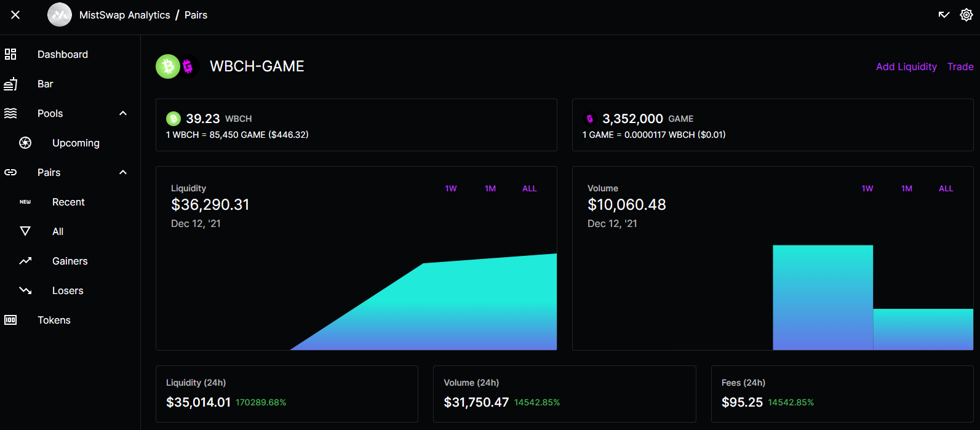Click the Pools waves icon
Screen dimensions: 980x430
[10, 113]
